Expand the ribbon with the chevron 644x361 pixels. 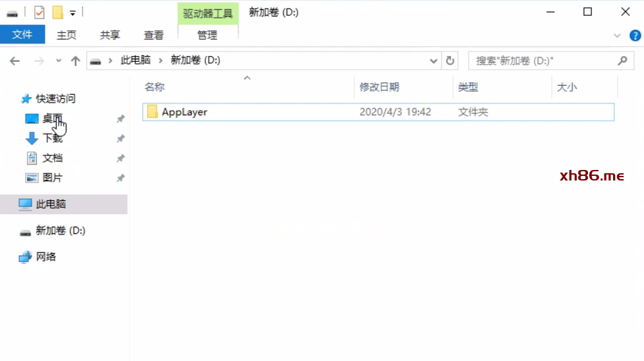(x=617, y=36)
